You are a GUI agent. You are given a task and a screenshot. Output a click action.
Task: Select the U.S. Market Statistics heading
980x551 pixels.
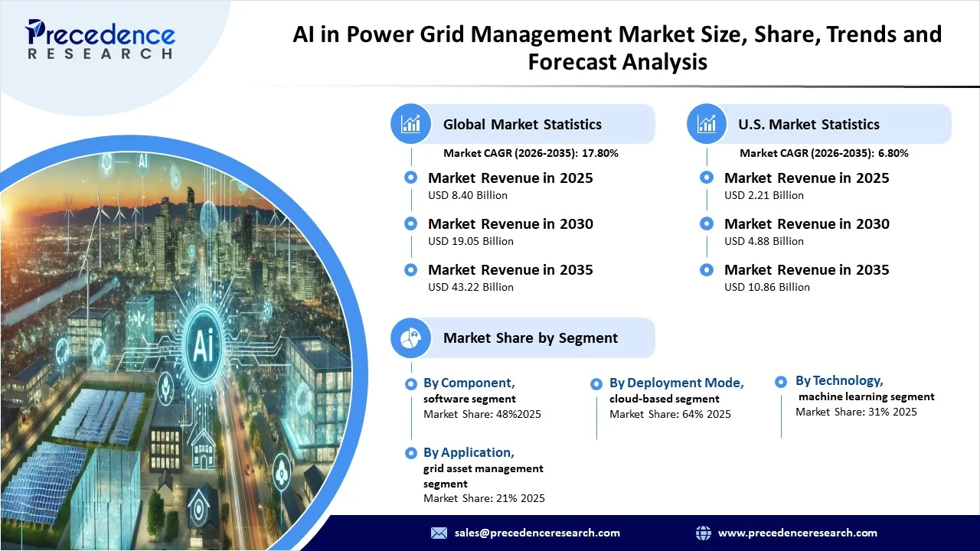[808, 124]
